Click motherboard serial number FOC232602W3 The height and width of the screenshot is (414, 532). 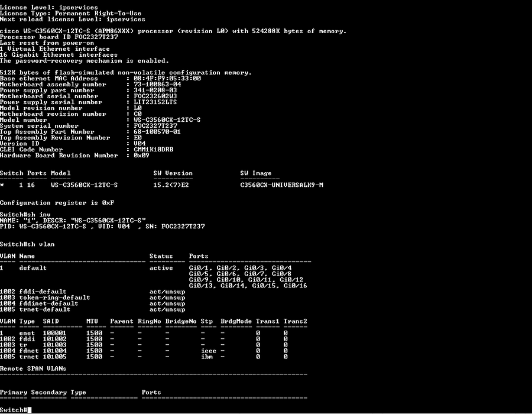coord(155,96)
